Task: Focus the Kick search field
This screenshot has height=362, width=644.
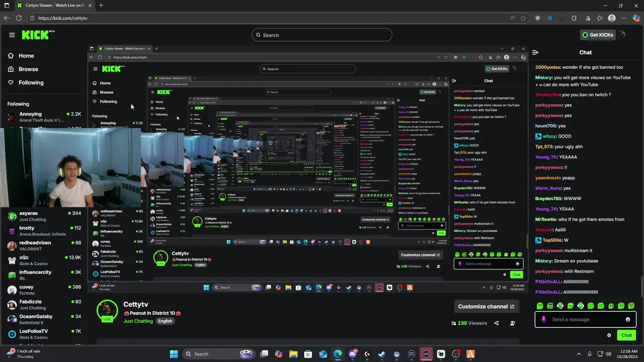Action: click(322, 35)
